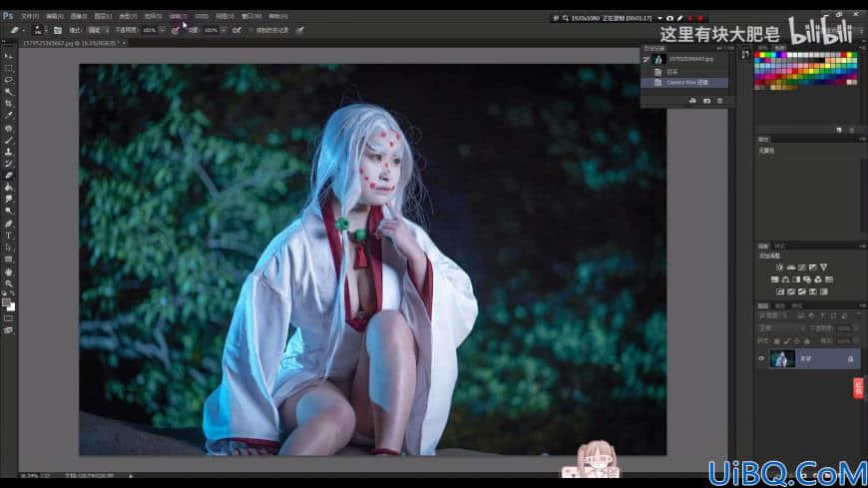Create new snapshot in History panel
868x488 pixels.
(706, 101)
